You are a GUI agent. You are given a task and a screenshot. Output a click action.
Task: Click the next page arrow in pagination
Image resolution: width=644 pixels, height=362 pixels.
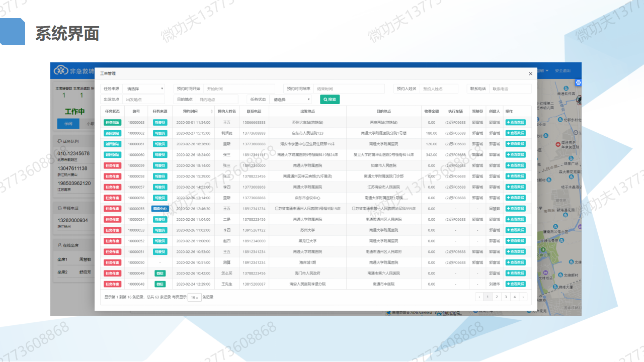tap(523, 297)
